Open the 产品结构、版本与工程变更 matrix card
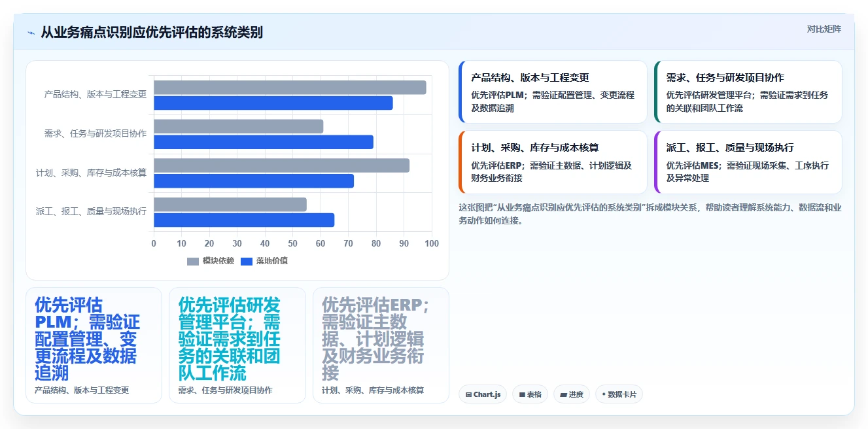868x429 pixels. [x=553, y=92]
